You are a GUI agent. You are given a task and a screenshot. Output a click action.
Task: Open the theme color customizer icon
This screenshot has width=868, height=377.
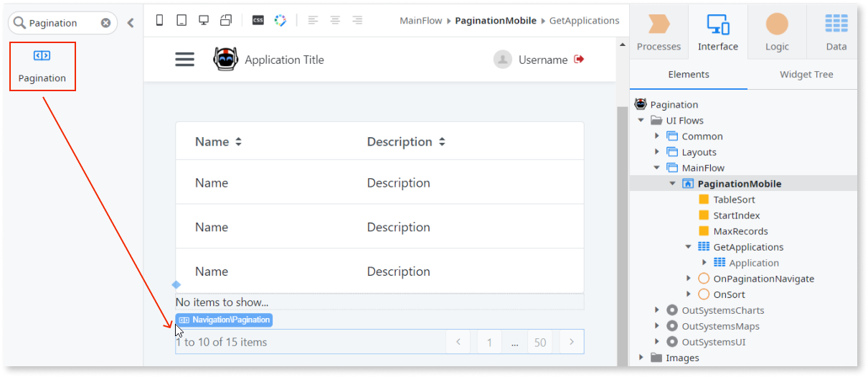pyautogui.click(x=280, y=21)
